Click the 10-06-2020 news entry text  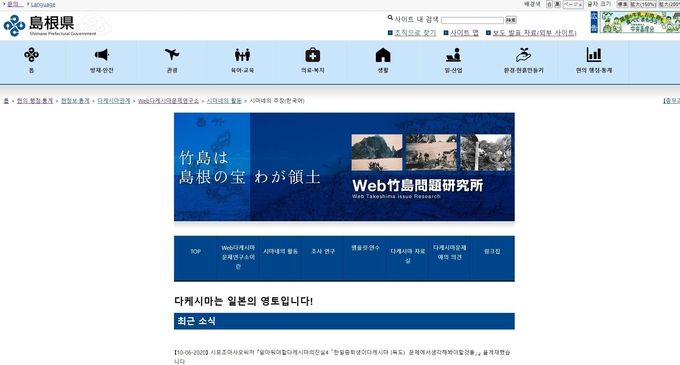pyautogui.click(x=342, y=357)
